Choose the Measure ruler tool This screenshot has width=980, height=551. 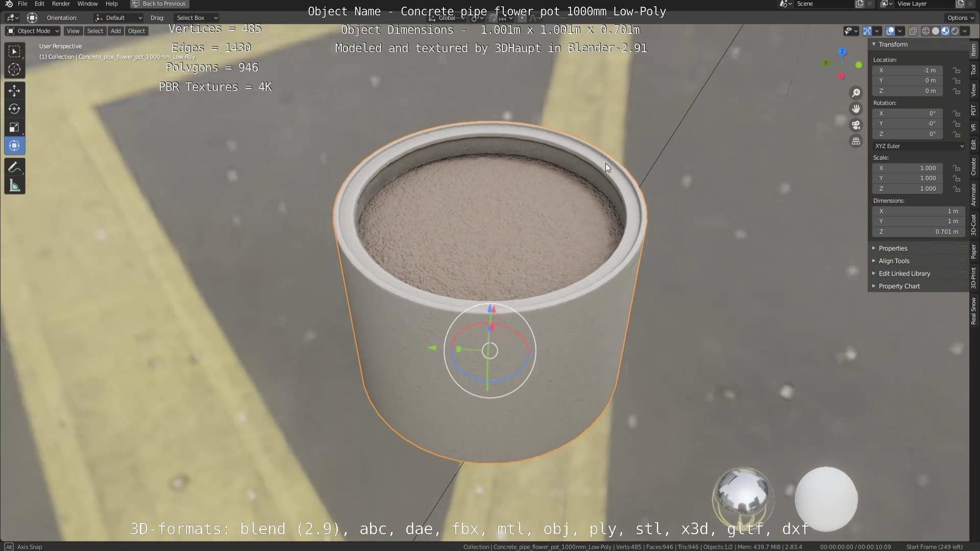[x=14, y=186]
